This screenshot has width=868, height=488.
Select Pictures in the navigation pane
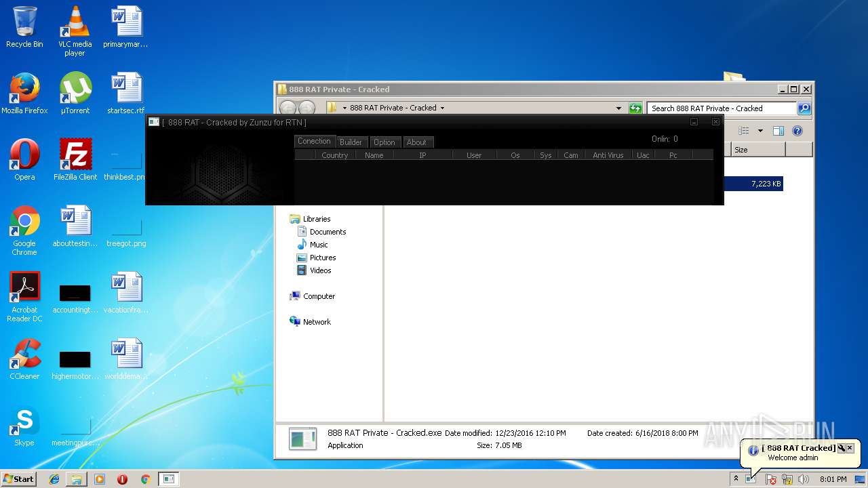(x=323, y=258)
